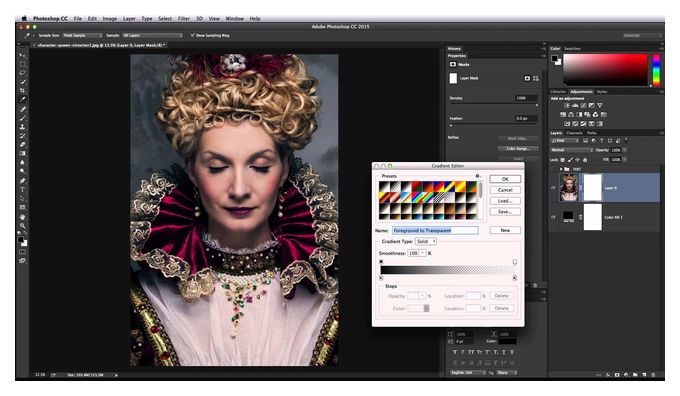This screenshot has width=680, height=396.
Task: Open the Sample All Layers dropdown
Action: [152, 35]
